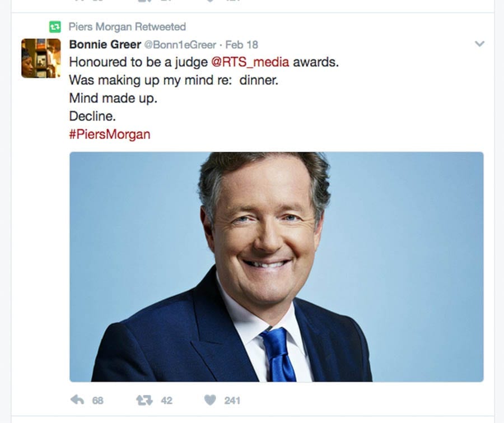The height and width of the screenshot is (423, 504).
Task: Like the tweet with the heart icon
Action: point(210,400)
